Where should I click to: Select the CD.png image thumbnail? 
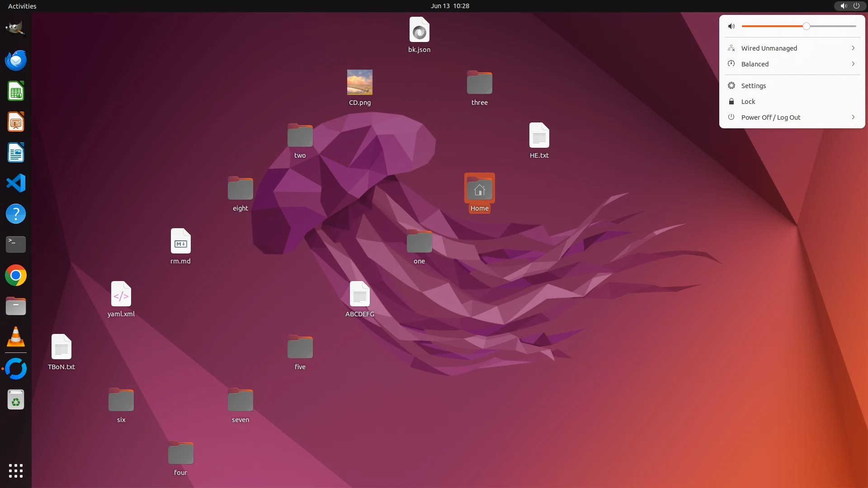(x=359, y=82)
